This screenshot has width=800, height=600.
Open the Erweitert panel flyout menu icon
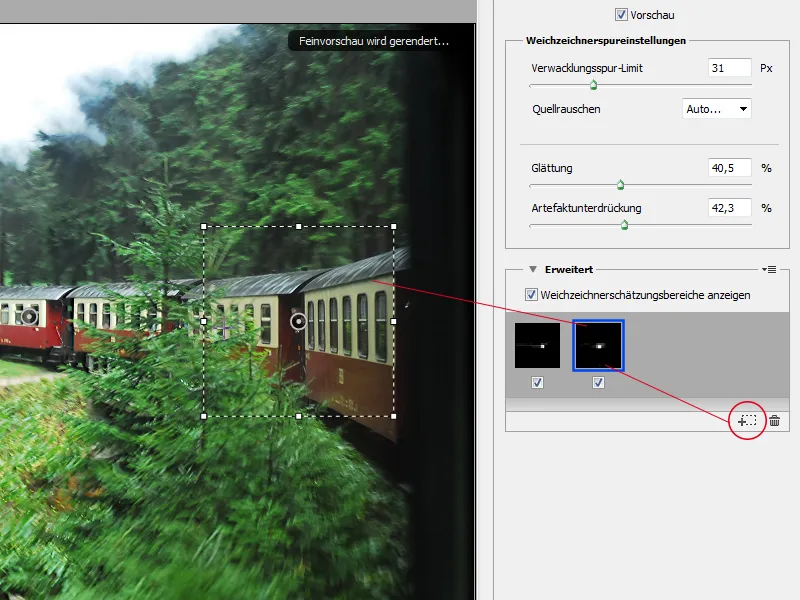(x=769, y=269)
